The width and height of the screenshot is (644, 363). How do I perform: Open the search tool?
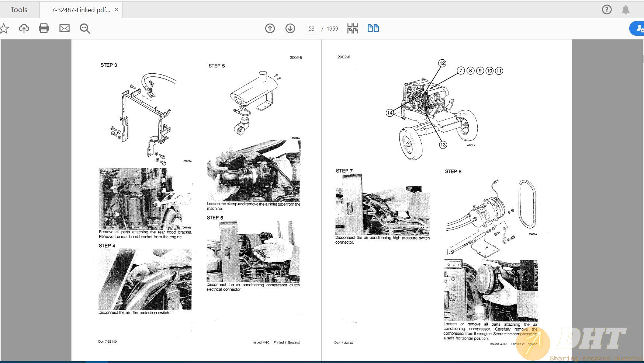(x=84, y=28)
